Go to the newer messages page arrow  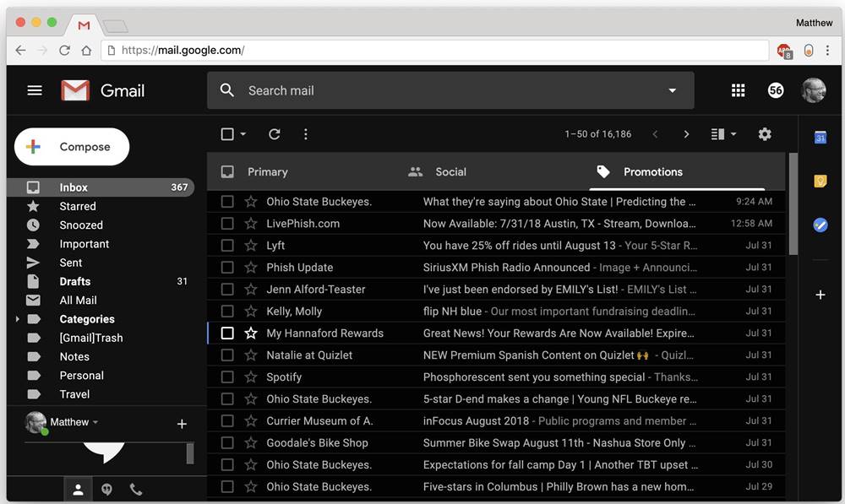point(655,134)
